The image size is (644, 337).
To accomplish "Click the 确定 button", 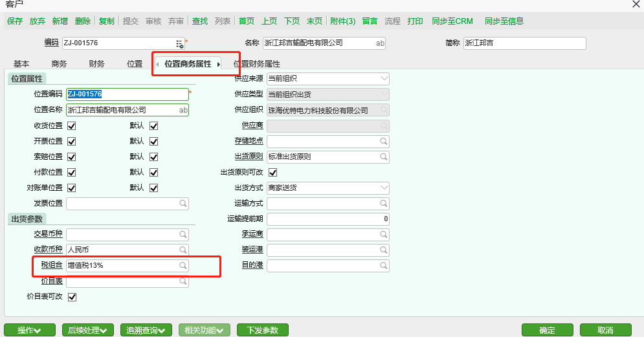I will coord(547,331).
